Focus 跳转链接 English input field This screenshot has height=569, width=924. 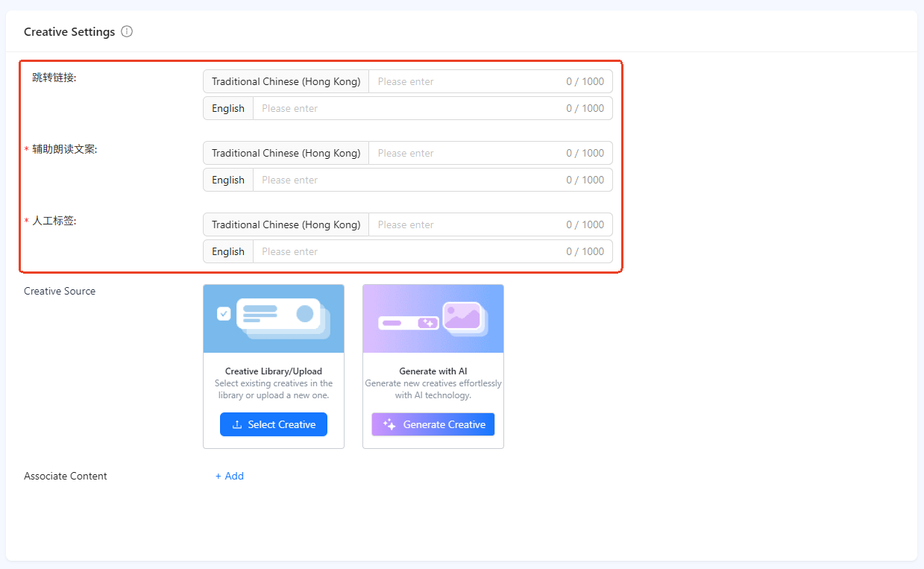tap(433, 108)
